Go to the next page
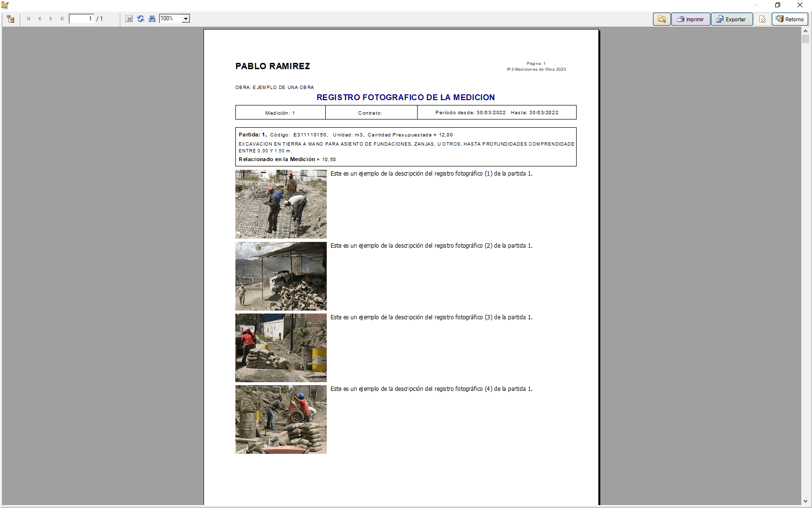Image resolution: width=812 pixels, height=508 pixels. tap(50, 19)
